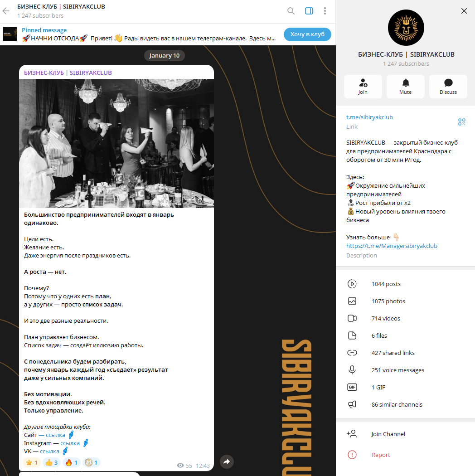The height and width of the screenshot is (476, 475).
Task: Open search in the channel header
Action: pos(291,11)
